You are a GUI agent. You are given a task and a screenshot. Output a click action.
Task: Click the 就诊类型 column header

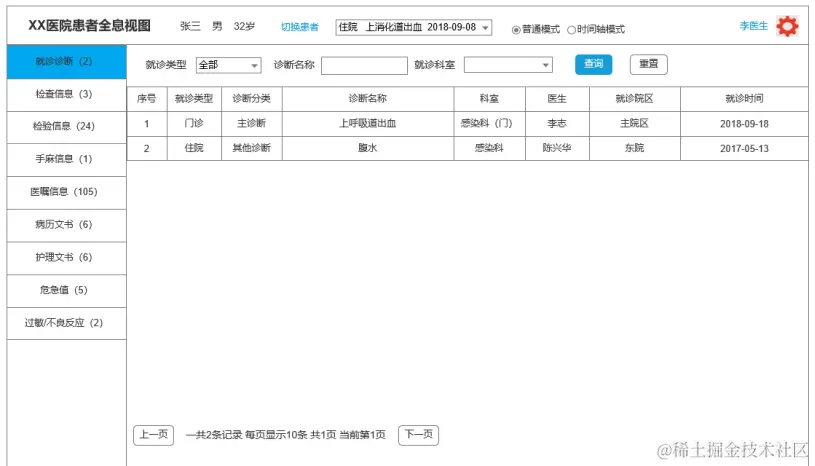coord(194,99)
